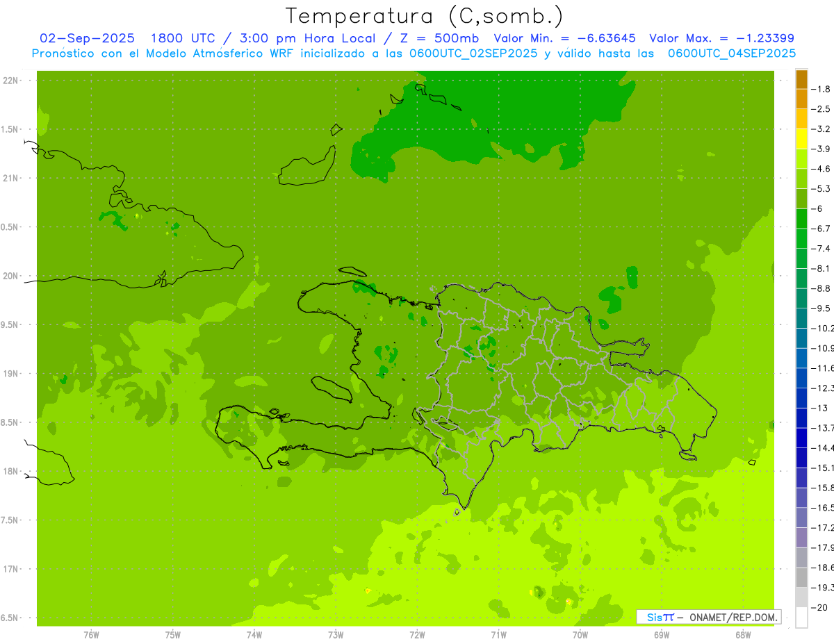834x644 pixels.
Task: Click the Modelo Atmosferico WRF forecast line
Action: [x=414, y=53]
